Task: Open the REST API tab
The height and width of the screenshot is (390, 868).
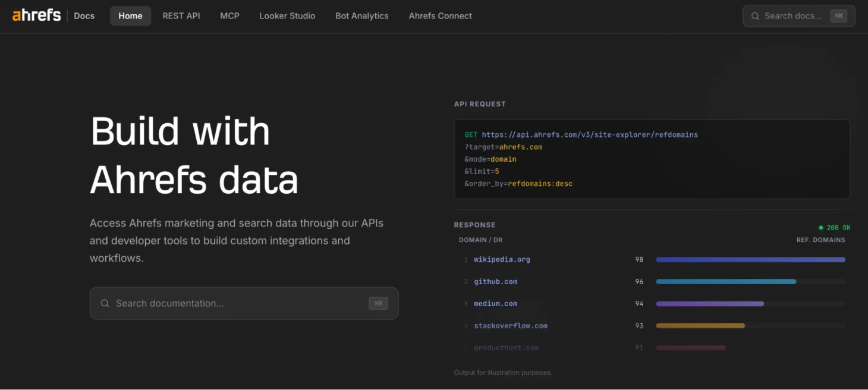Action: (181, 16)
